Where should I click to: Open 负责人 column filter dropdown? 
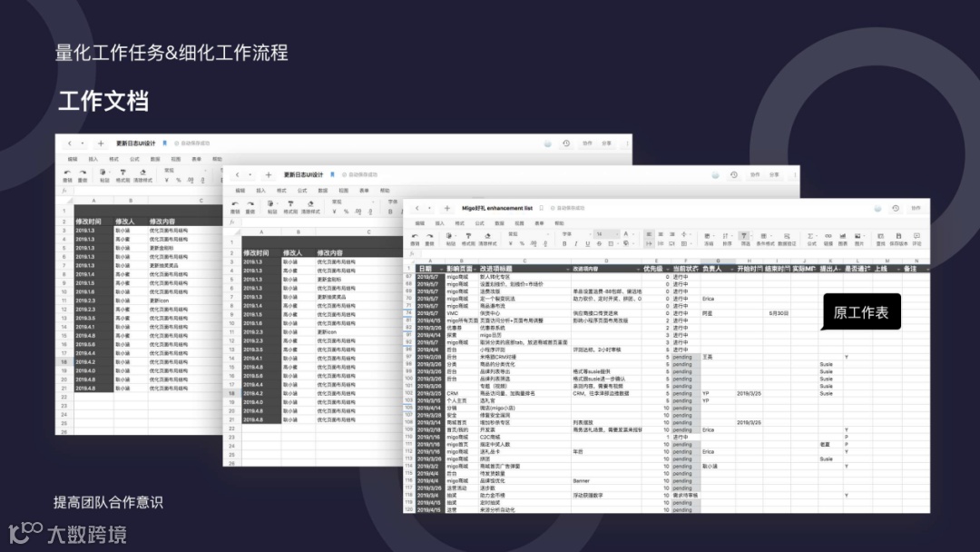pos(730,269)
